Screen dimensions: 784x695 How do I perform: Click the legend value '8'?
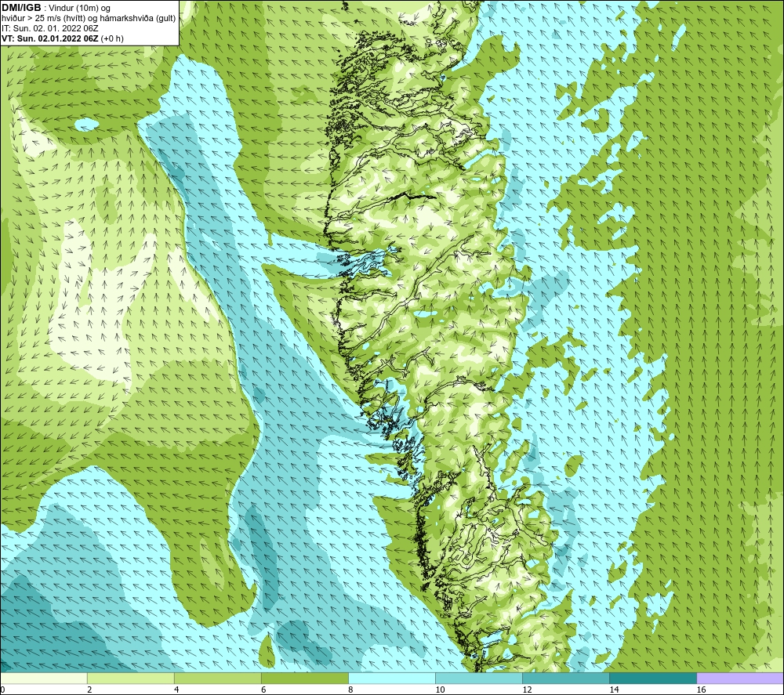(x=350, y=690)
